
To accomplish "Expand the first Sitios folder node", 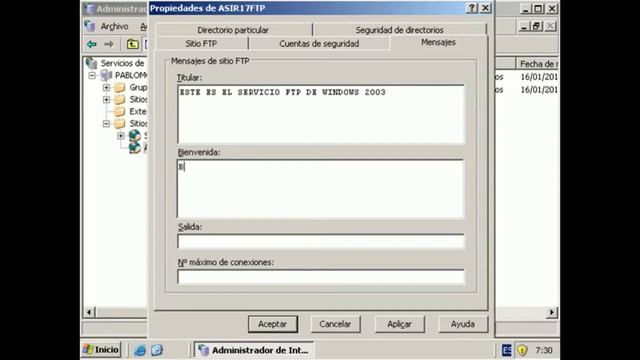I will 106,99.
